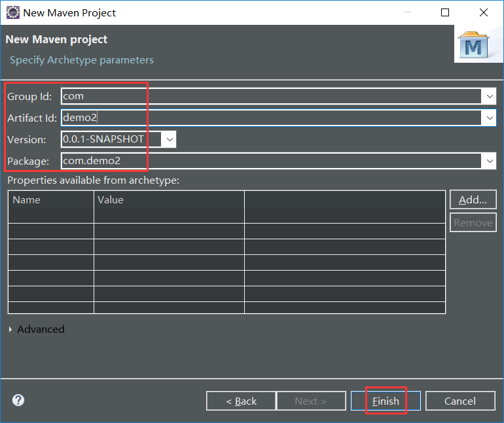Click the 'New Maven project' heading
Screen dimensions: 504x423
tap(56, 39)
